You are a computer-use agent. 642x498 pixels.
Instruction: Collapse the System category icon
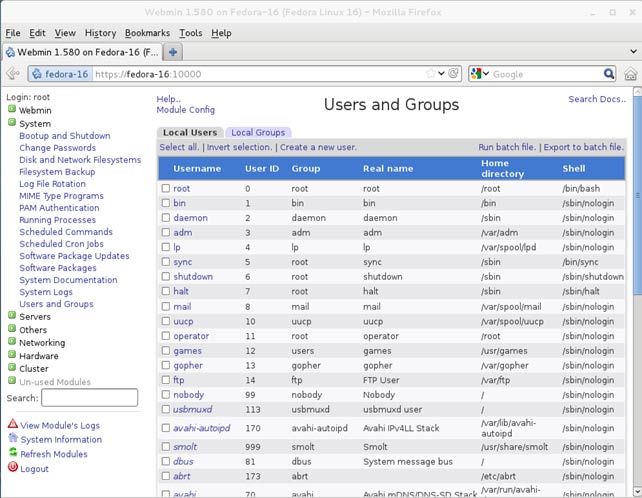pos(12,122)
